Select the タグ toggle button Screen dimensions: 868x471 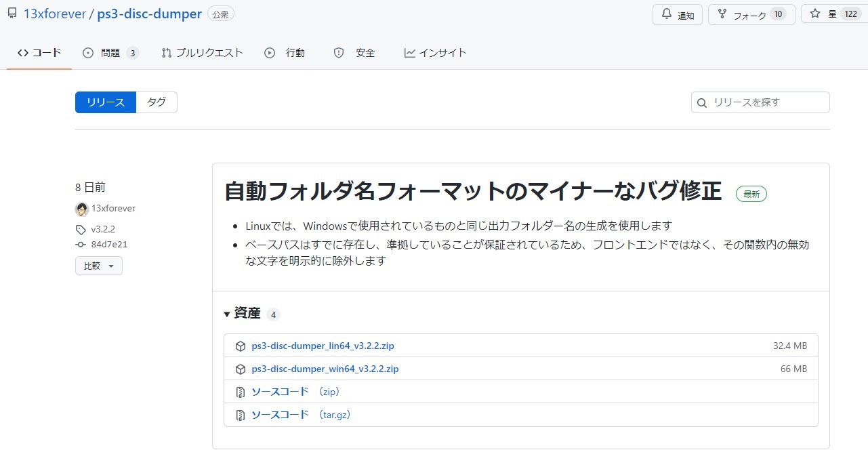pos(157,102)
